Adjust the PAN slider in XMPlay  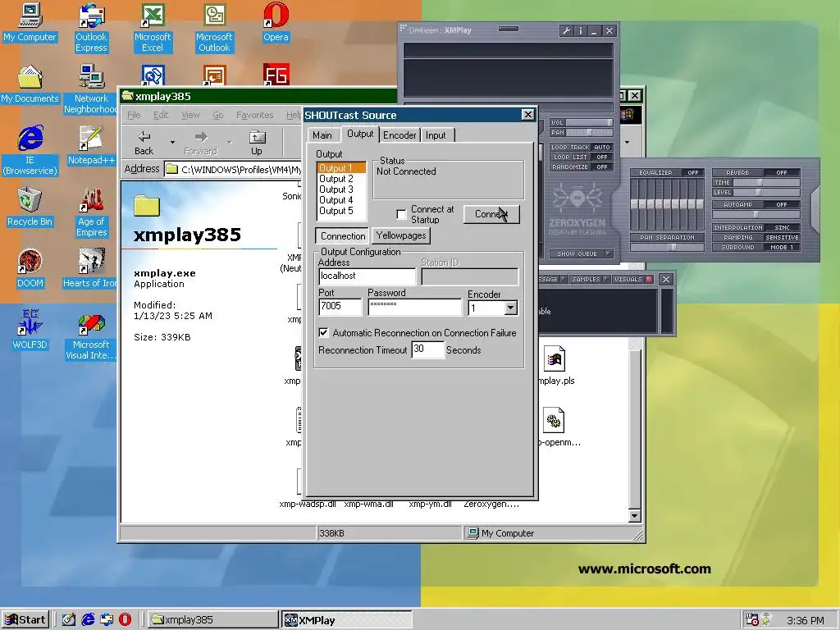(590, 132)
